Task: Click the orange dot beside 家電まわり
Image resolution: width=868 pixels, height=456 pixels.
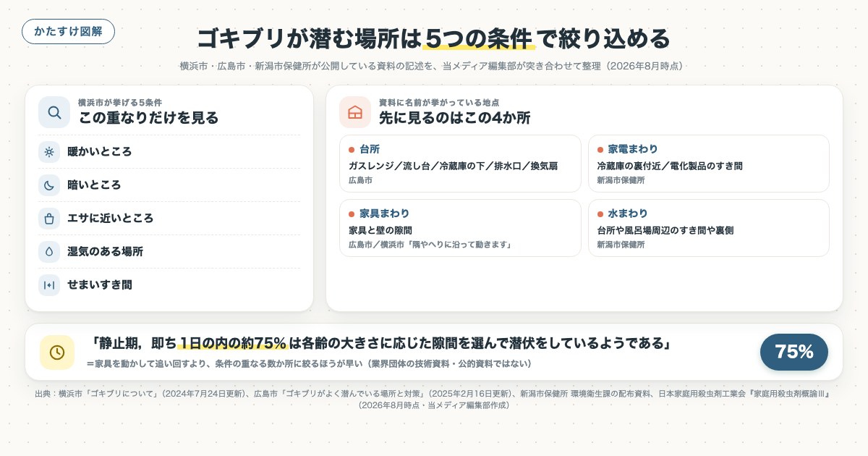Action: click(600, 150)
